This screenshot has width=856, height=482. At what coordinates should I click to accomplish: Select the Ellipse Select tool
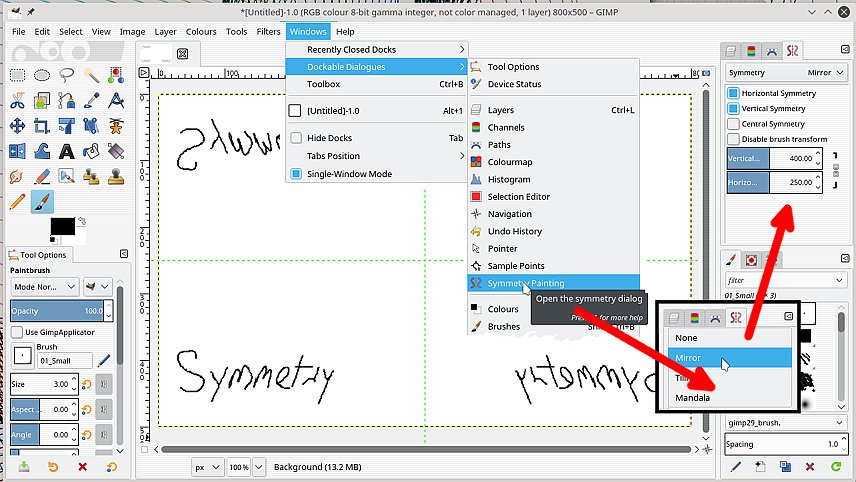tap(42, 75)
